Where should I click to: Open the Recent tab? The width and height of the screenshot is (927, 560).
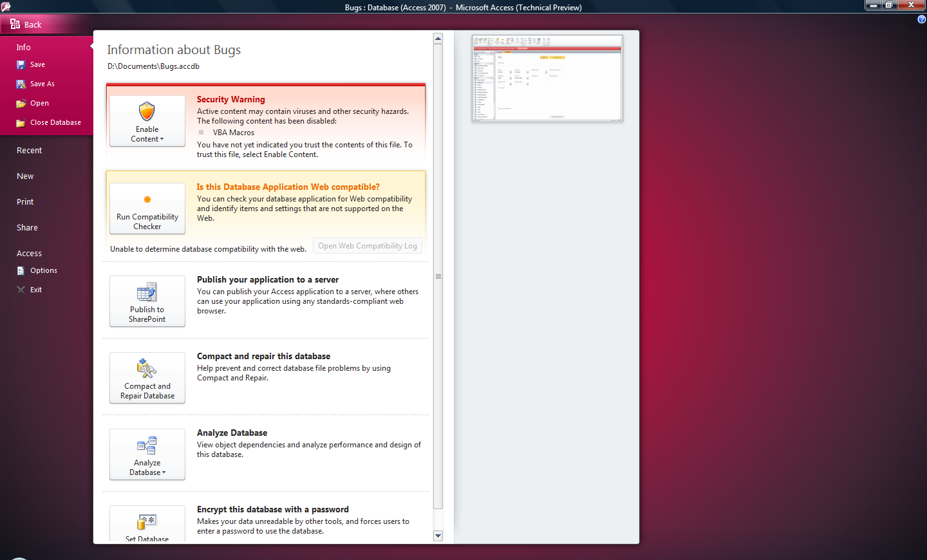pos(30,151)
